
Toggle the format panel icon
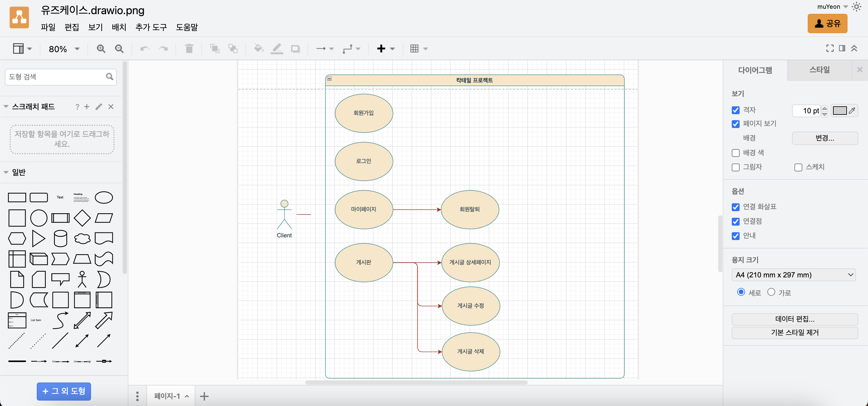[x=842, y=48]
